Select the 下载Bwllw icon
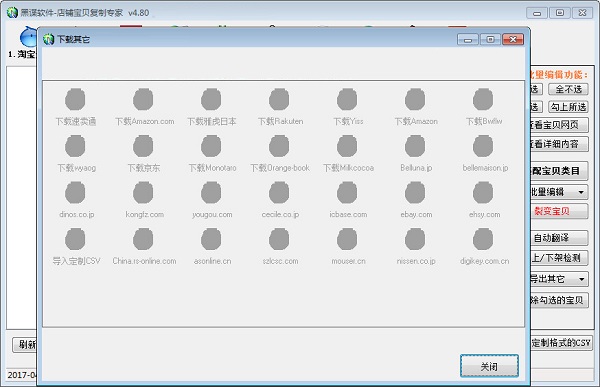 click(x=483, y=100)
